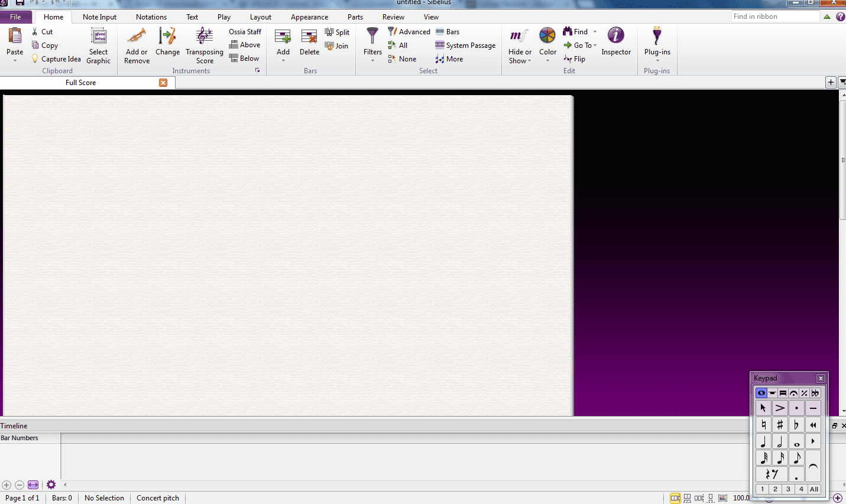846x504 pixels.
Task: Show Keypad layout All
Action: 814,489
